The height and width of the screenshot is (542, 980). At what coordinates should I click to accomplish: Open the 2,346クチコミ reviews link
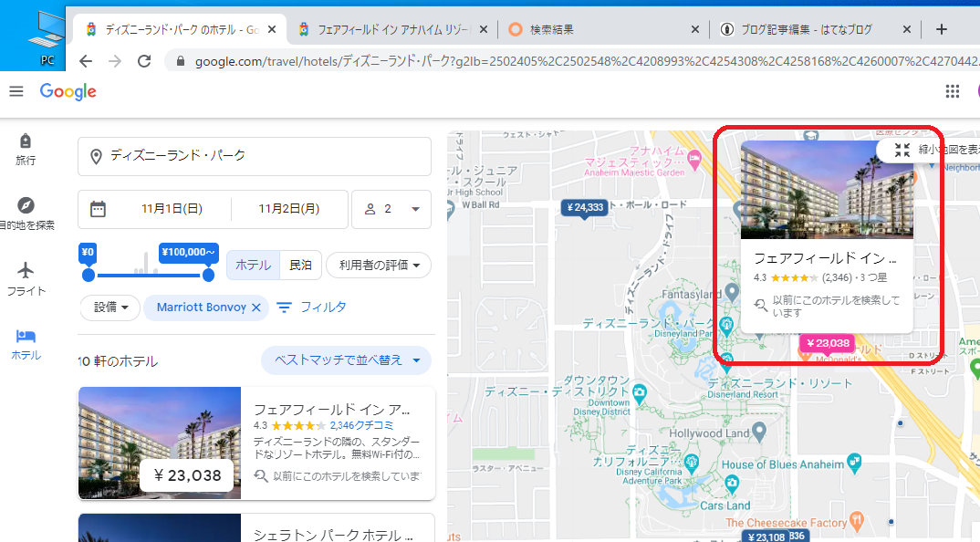pos(362,425)
